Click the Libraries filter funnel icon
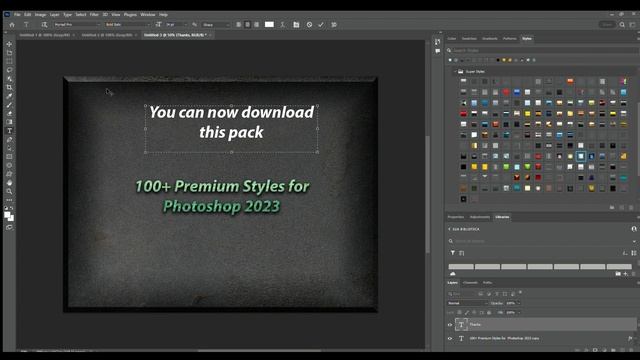The image size is (640, 360). [453, 253]
